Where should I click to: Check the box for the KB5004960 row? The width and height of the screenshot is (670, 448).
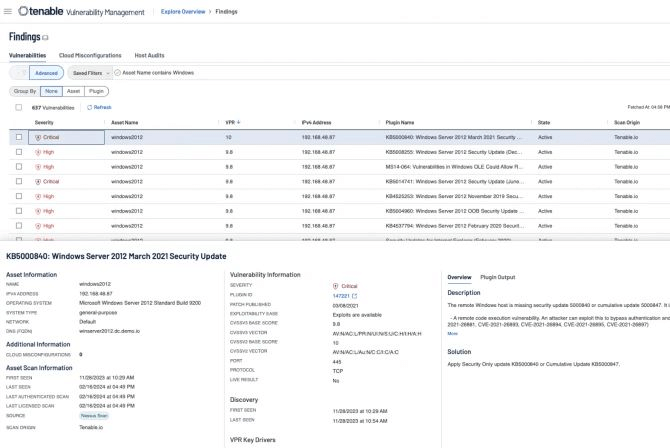click(19, 211)
